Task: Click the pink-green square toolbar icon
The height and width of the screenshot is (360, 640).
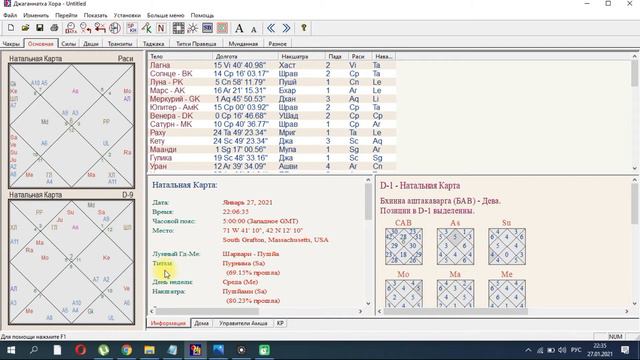Action: (222, 28)
